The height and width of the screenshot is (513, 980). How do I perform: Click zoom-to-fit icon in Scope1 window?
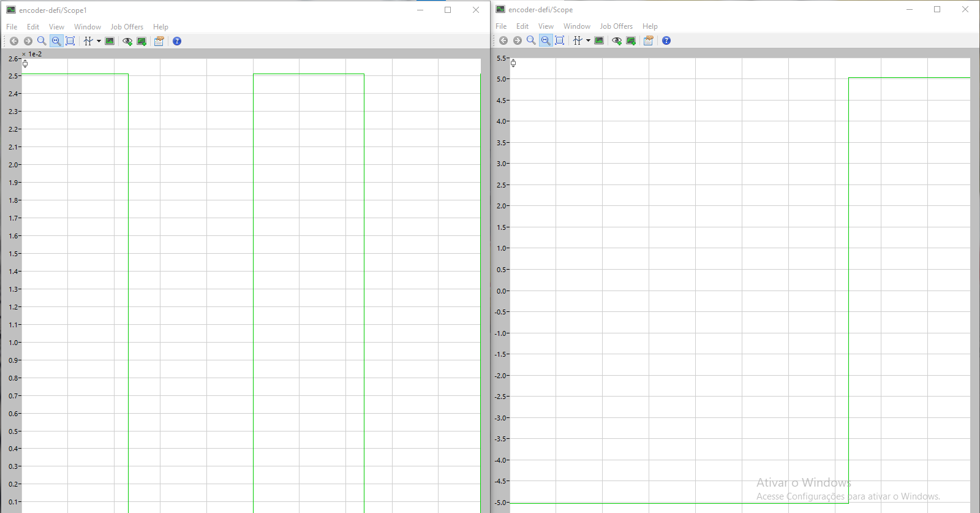(70, 41)
